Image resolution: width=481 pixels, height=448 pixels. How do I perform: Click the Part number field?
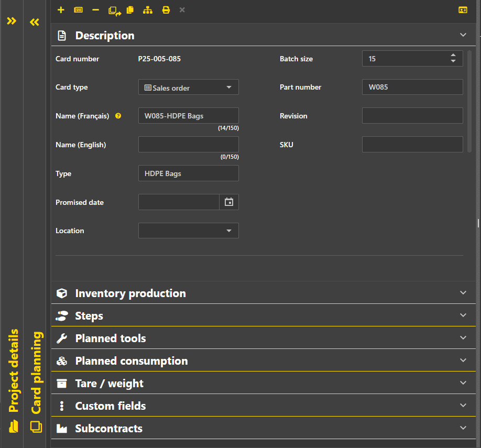pyautogui.click(x=412, y=88)
